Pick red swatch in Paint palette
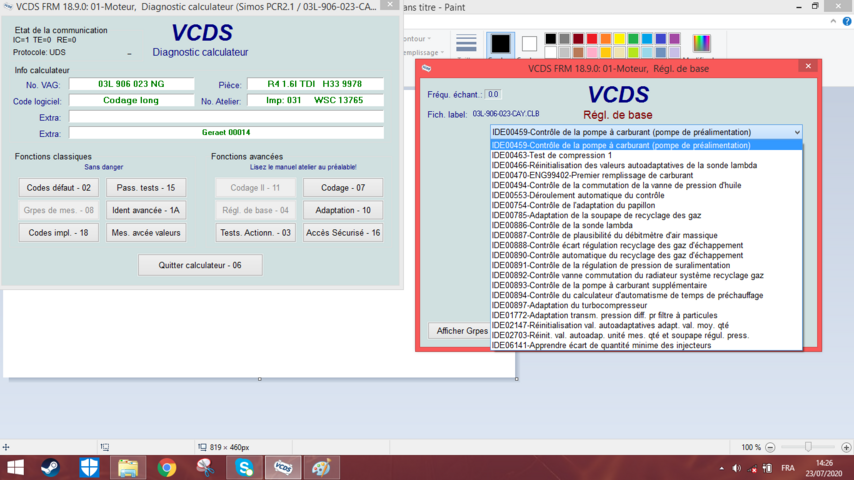 click(592, 39)
